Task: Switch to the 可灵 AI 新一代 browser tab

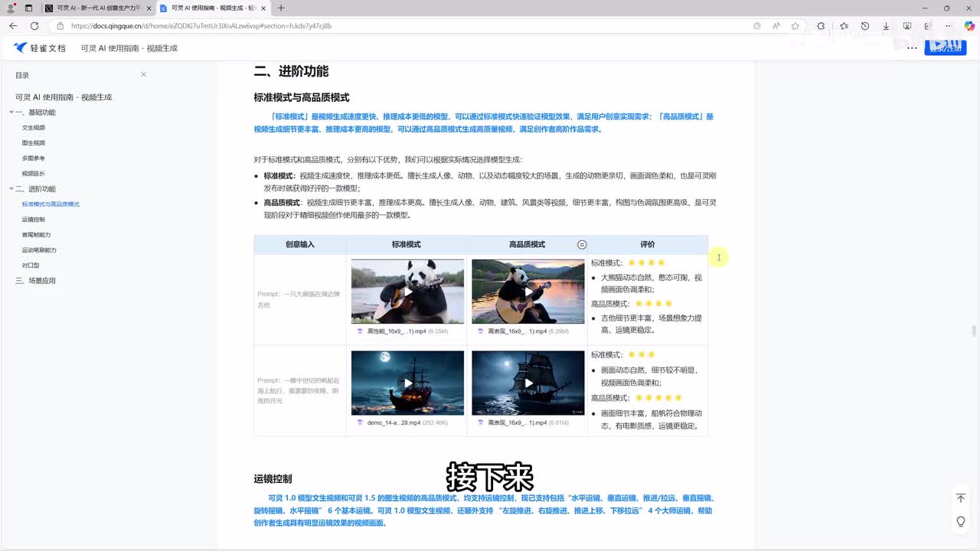Action: [97, 8]
